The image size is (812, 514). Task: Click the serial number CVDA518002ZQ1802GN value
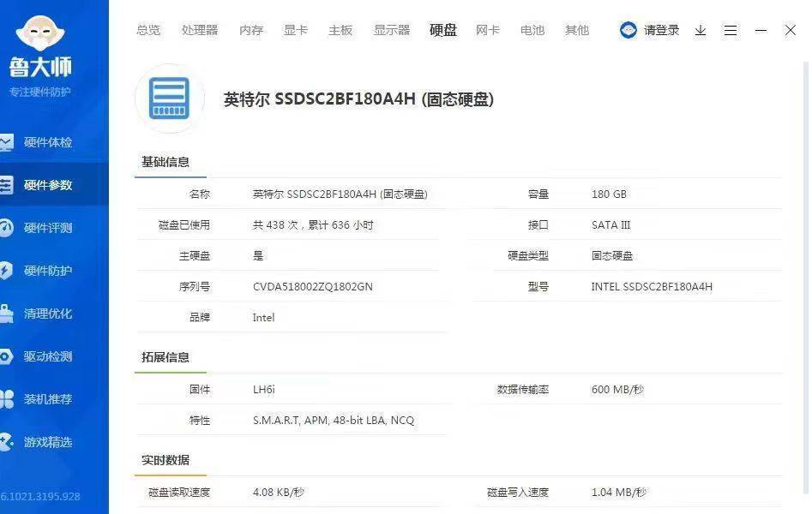click(313, 286)
